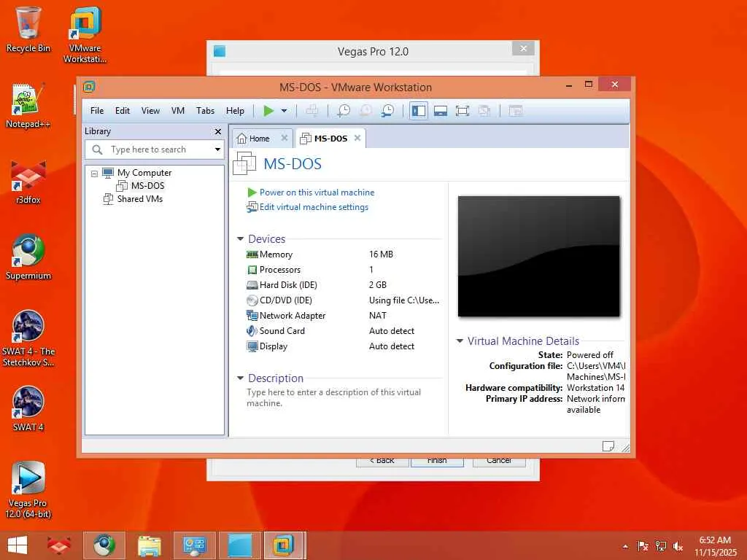
Task: Click the Using file C:\Use... value
Action: click(x=404, y=300)
